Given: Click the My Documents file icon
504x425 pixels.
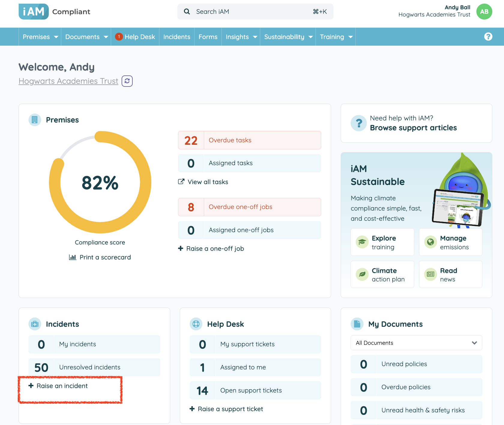Looking at the screenshot, I should pyautogui.click(x=357, y=324).
